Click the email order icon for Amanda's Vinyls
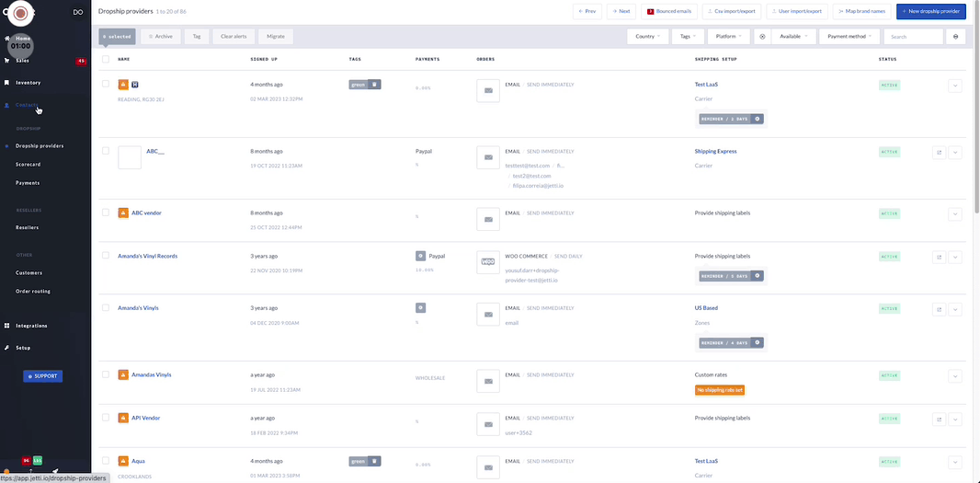980x483 pixels. (x=488, y=314)
